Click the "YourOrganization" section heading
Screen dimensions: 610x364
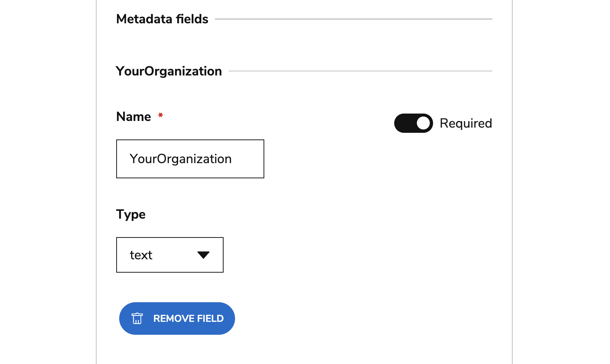click(x=169, y=71)
